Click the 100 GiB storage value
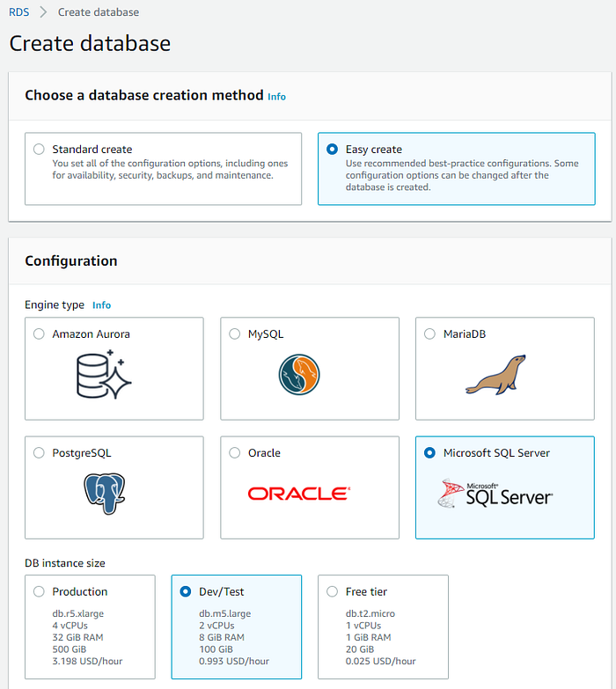Screen dimensions: 616x689 [216, 649]
